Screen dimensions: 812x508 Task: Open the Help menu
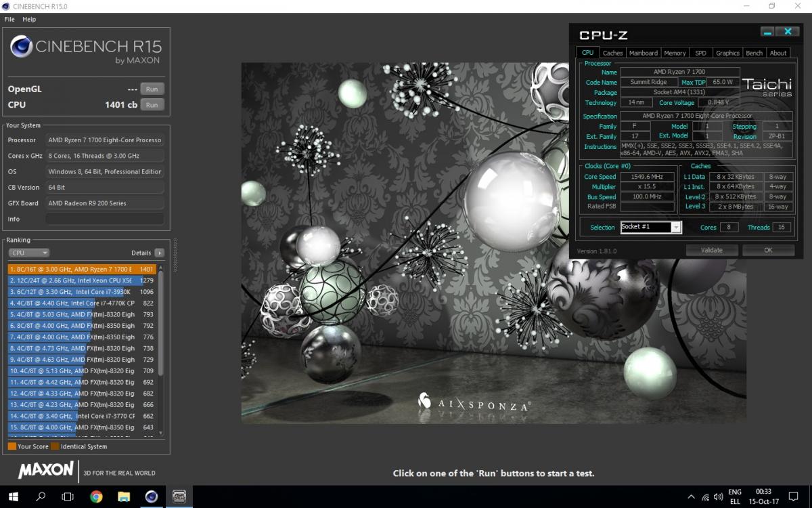[29, 20]
